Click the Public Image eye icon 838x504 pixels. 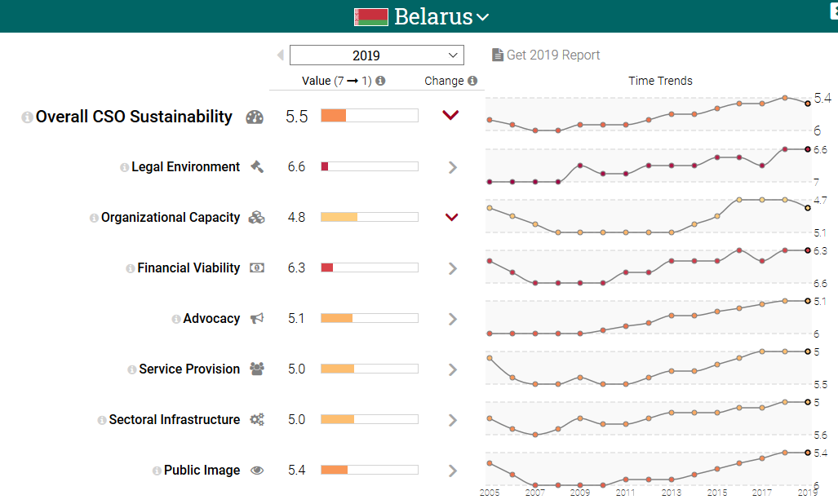click(256, 470)
